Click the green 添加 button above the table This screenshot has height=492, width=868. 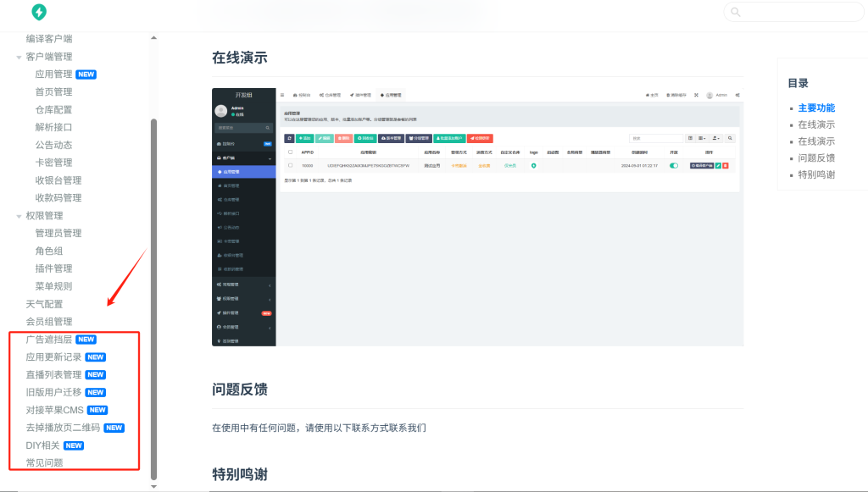[x=304, y=136]
